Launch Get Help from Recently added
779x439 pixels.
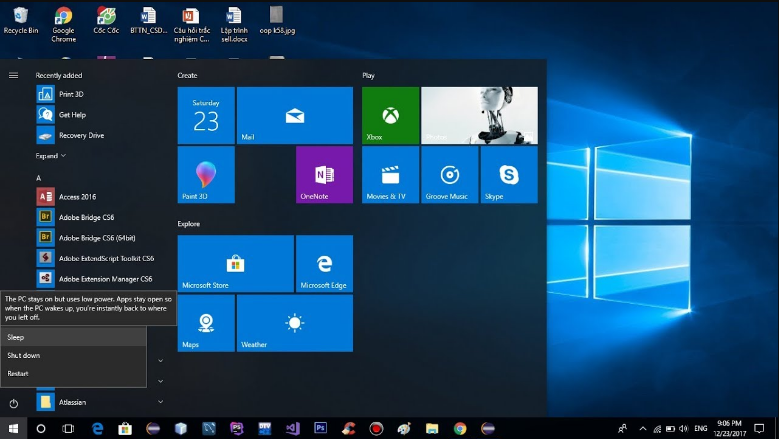click(x=99, y=115)
